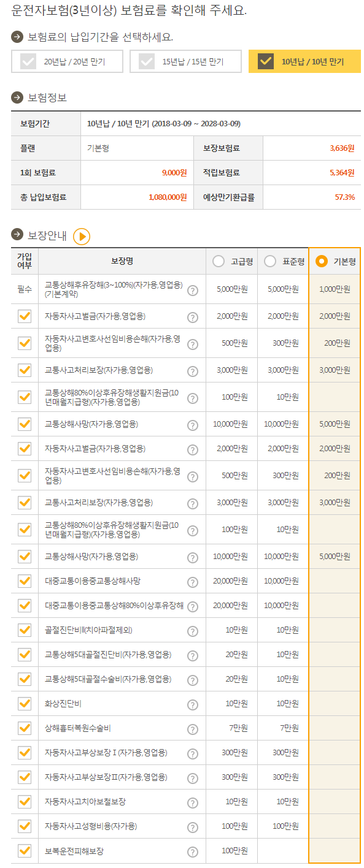Select the 고급형 plan radio button
This screenshot has width=364, height=868.
(x=218, y=262)
